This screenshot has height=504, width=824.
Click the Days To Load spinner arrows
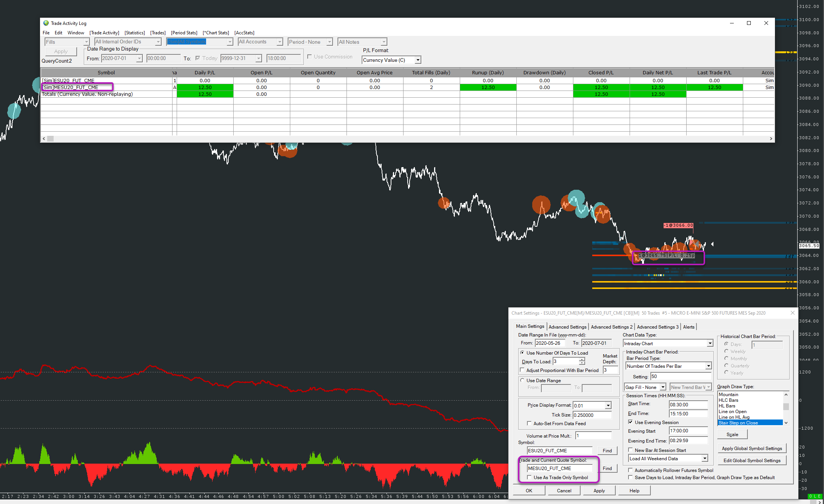coord(582,361)
